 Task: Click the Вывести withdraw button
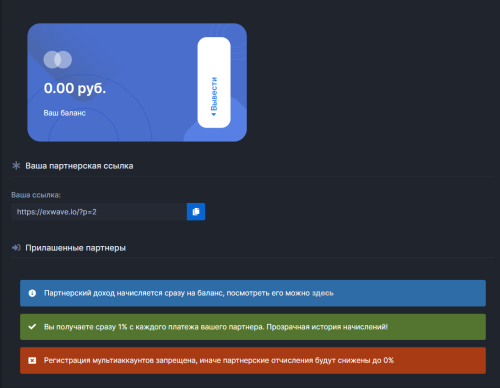tap(214, 82)
